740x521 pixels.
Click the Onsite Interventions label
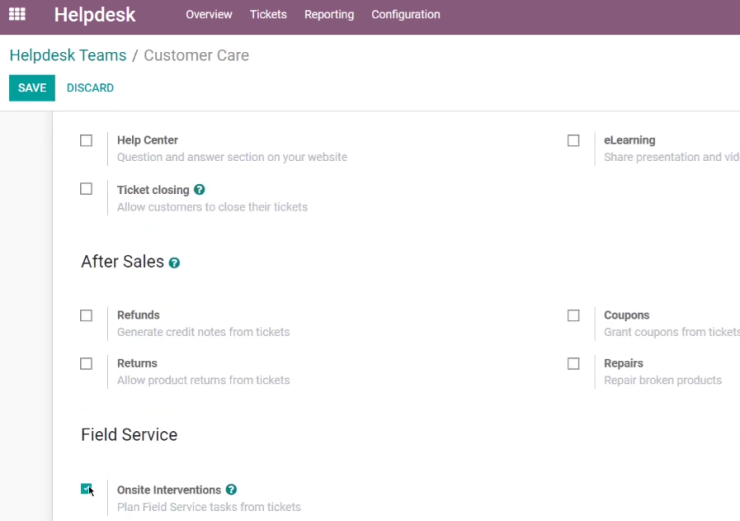169,490
